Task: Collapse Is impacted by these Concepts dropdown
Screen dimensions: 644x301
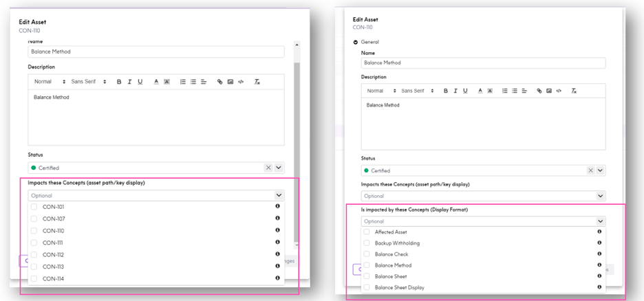Action: click(x=600, y=221)
